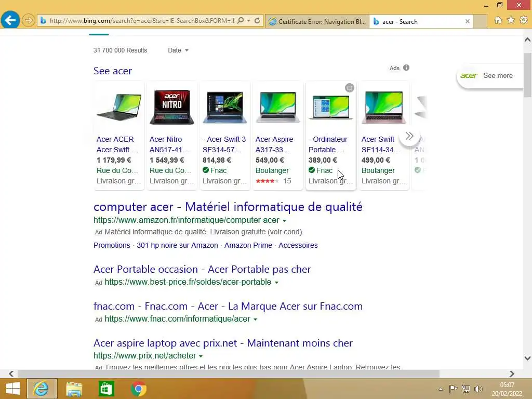
Task: Open Acer Portable occasion result
Action: coord(202,270)
